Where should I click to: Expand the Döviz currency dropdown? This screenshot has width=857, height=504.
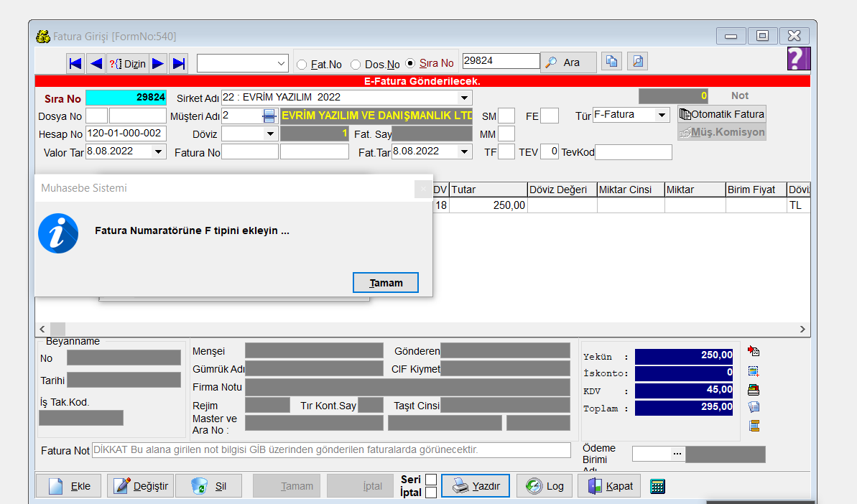[x=270, y=134]
